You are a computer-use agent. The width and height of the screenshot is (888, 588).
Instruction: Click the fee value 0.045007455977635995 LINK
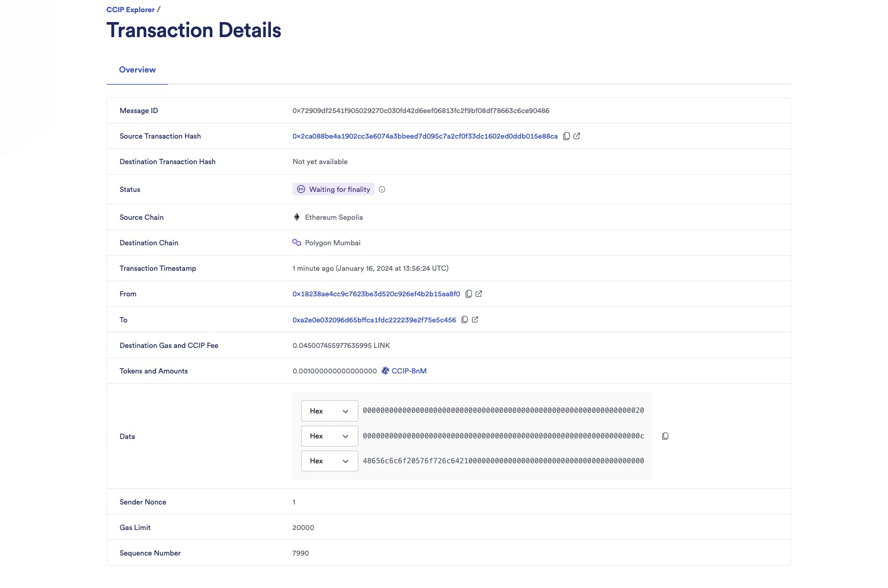(341, 346)
